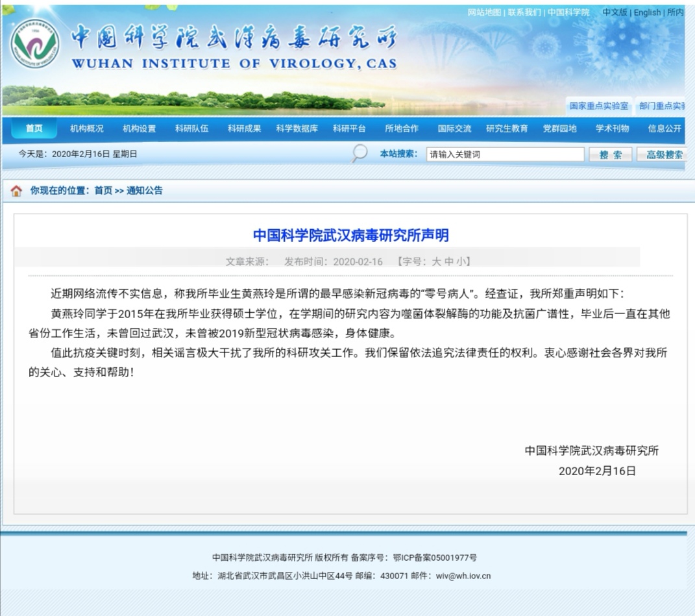Switch site language to English
This screenshot has width=695, height=616.
647,12
